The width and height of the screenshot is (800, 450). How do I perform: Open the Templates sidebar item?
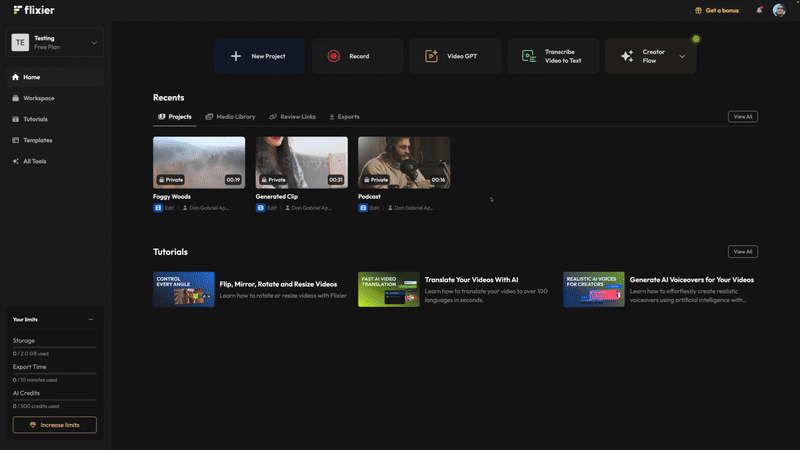point(37,140)
